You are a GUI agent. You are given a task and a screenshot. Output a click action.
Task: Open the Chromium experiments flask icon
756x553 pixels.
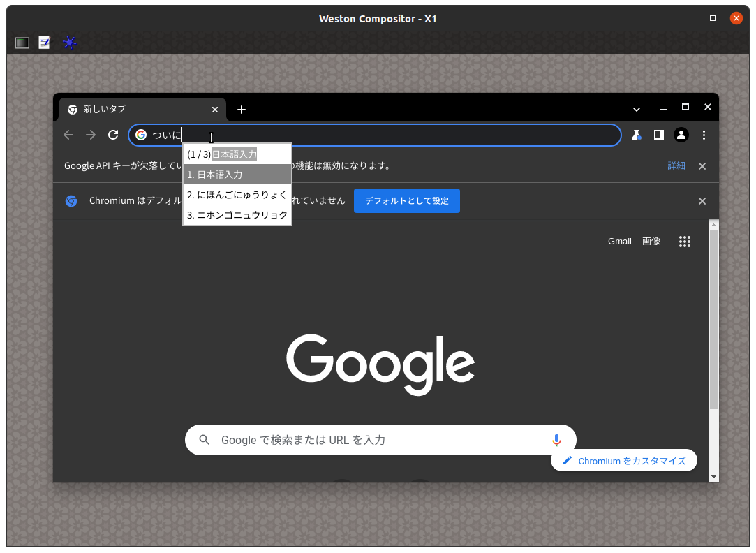pyautogui.click(x=637, y=135)
